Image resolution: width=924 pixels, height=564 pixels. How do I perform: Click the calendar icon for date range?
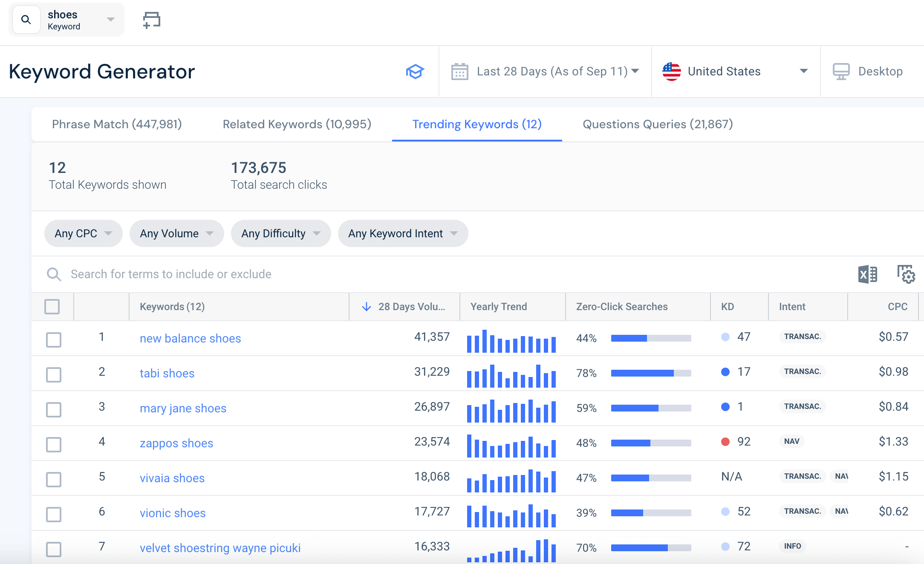[x=460, y=72]
